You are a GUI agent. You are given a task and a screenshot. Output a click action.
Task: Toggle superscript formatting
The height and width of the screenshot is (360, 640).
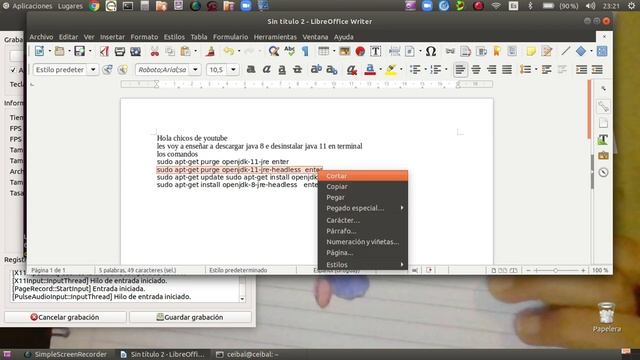coord(316,70)
